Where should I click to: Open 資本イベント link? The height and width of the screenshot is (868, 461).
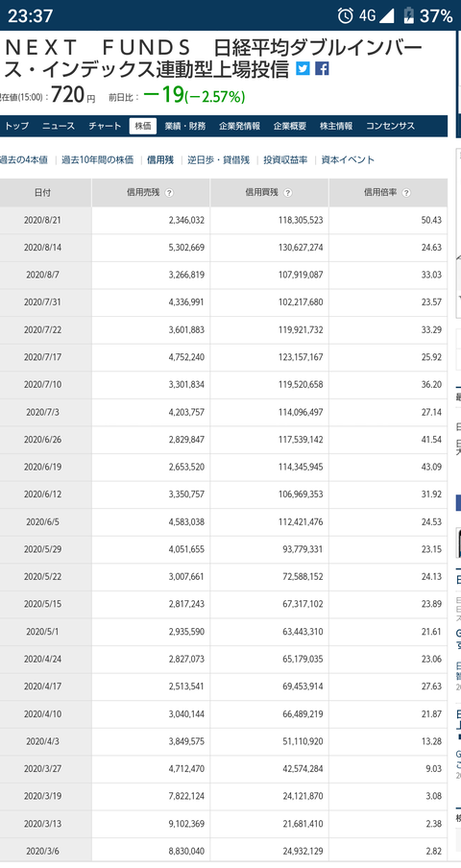(x=348, y=160)
